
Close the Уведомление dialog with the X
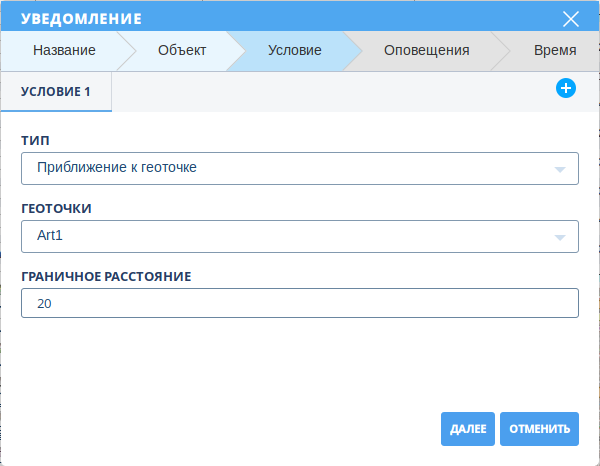click(571, 19)
